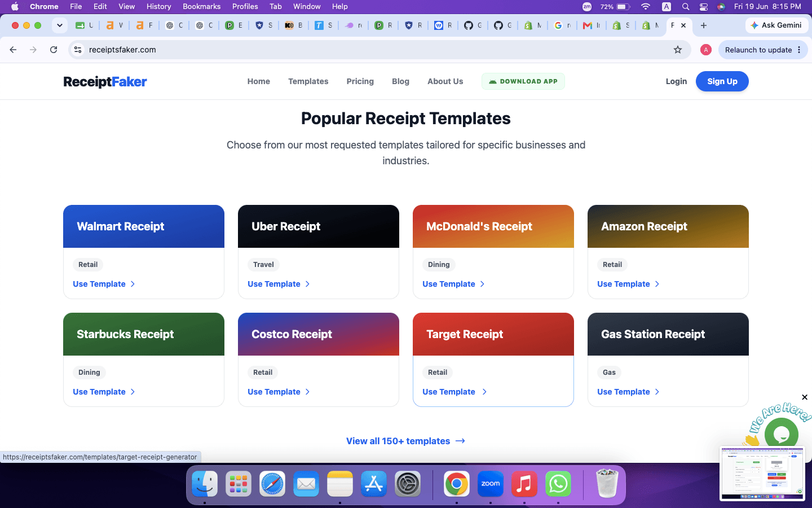Click the address bar URL field
This screenshot has width=812, height=508.
coord(372,50)
